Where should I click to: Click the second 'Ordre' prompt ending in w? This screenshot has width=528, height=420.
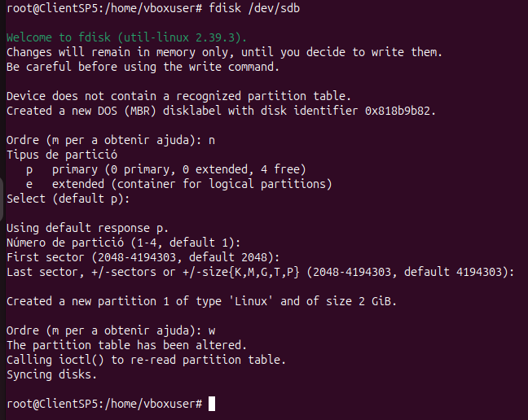click(x=110, y=330)
